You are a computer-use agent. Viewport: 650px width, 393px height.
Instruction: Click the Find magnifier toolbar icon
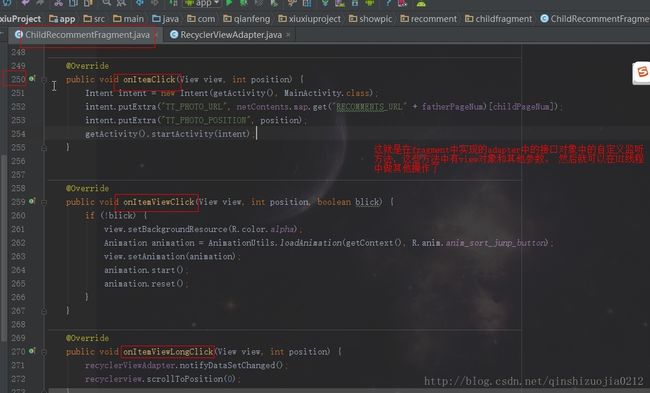pos(107,3)
